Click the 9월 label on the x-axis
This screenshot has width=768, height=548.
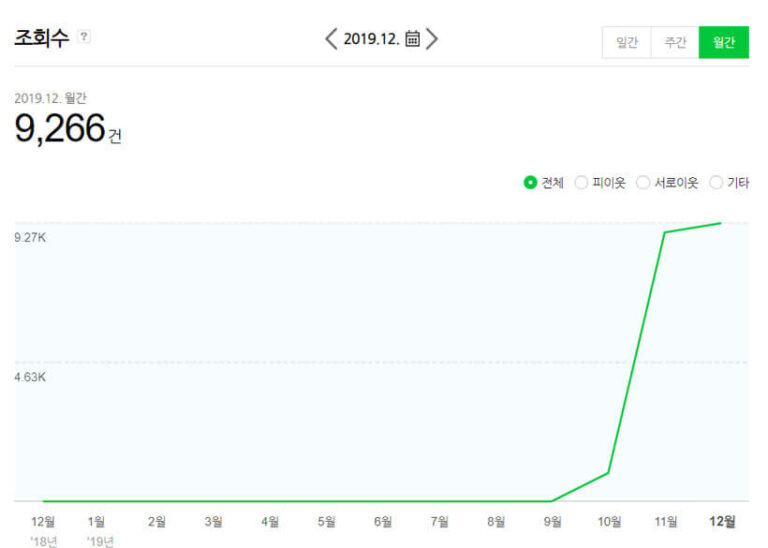click(x=552, y=522)
